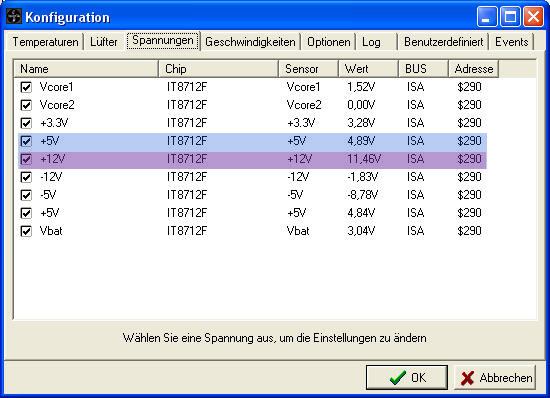
Task: Click the +3.3V sensor cell
Action: coord(301,123)
